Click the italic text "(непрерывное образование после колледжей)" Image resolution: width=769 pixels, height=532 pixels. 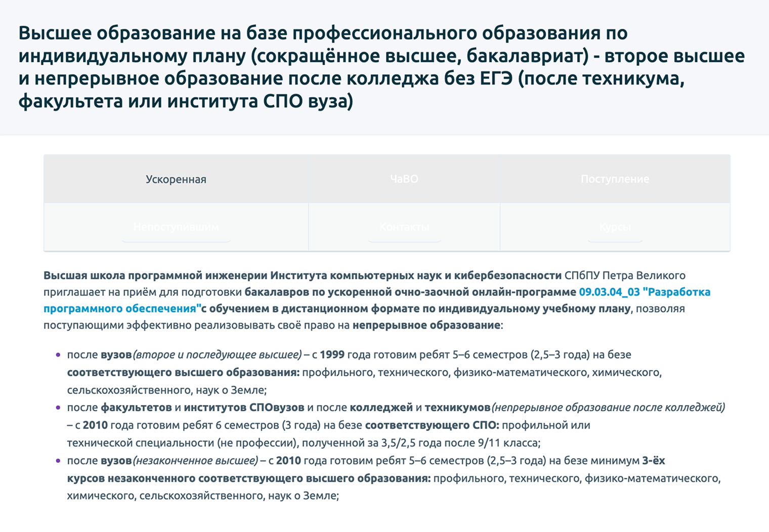(x=608, y=407)
